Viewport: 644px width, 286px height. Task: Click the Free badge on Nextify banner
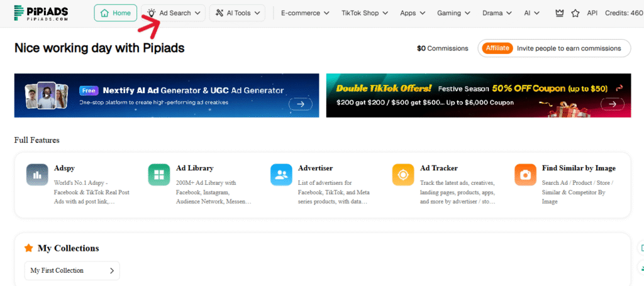click(89, 91)
